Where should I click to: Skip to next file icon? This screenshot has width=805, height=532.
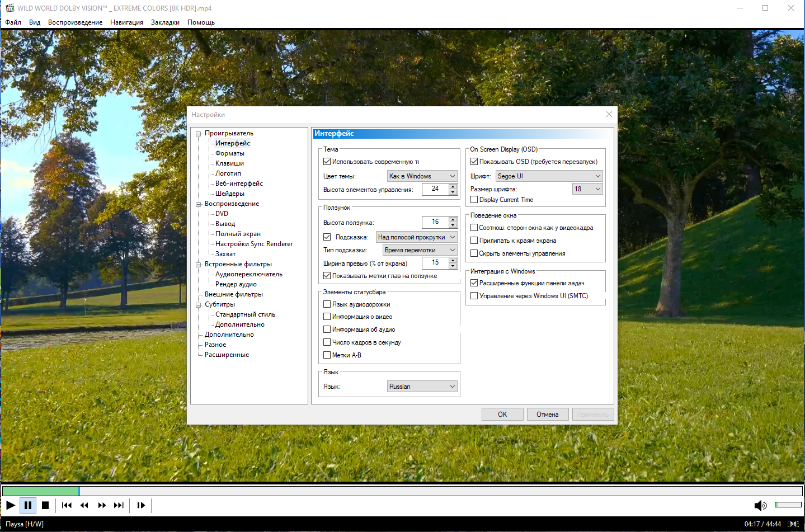pyautogui.click(x=119, y=505)
